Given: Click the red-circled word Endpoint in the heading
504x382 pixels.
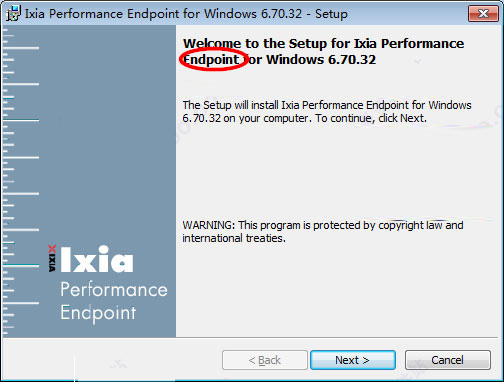Looking at the screenshot, I should pyautogui.click(x=211, y=60).
